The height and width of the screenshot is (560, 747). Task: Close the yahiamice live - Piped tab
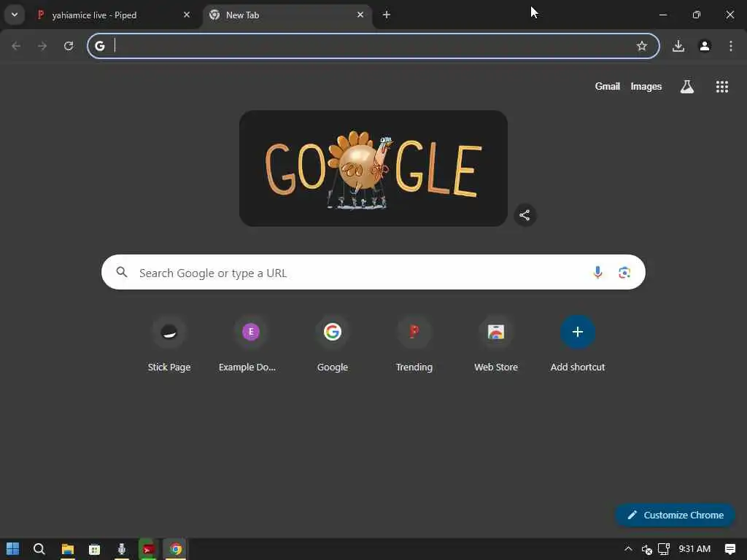click(x=187, y=15)
